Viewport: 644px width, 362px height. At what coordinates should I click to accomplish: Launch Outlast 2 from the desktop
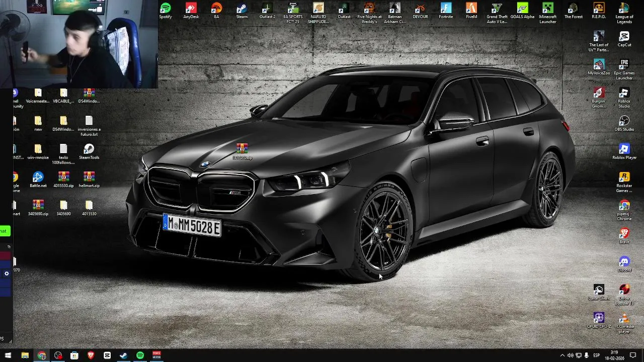tap(267, 11)
